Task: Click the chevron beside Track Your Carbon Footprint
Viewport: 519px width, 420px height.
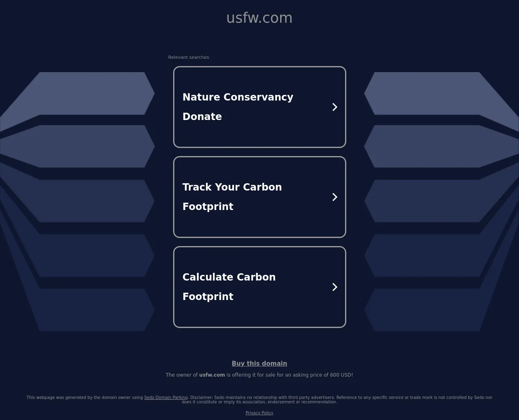Action: (335, 197)
